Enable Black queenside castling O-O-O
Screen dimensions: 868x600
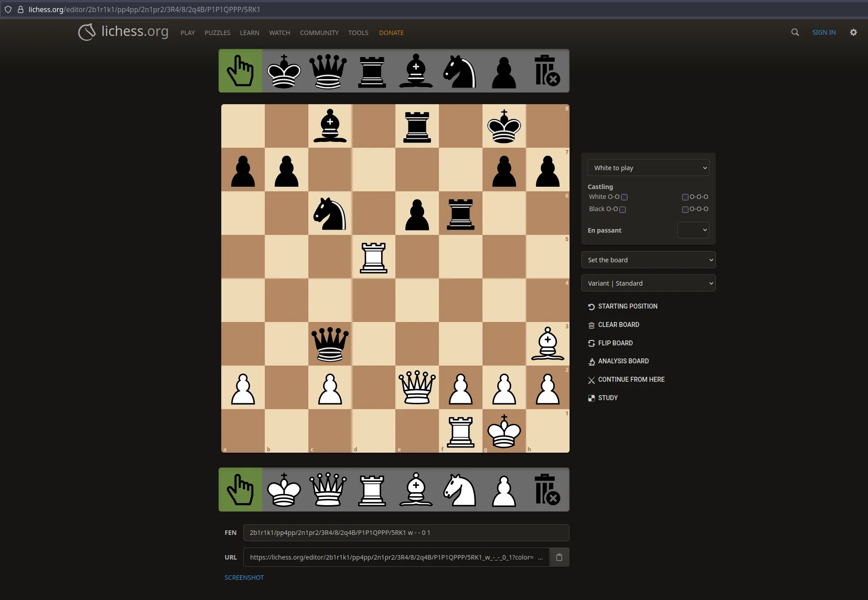pyautogui.click(x=685, y=209)
